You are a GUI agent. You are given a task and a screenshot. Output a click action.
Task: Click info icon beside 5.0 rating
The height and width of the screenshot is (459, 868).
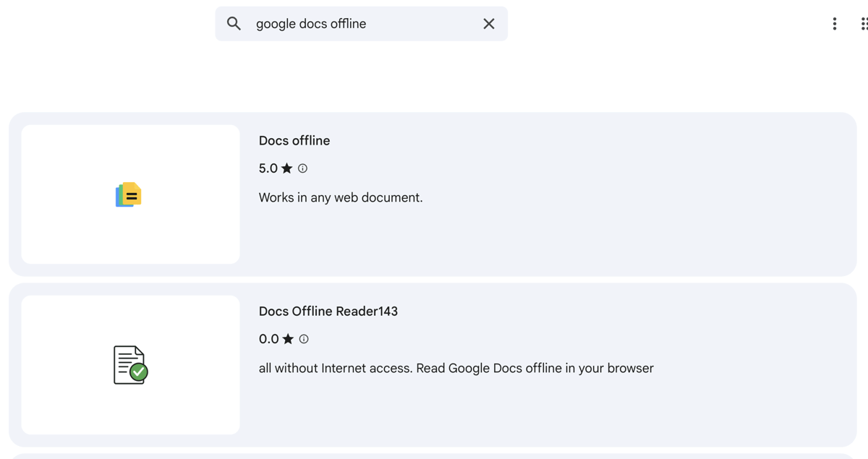click(x=303, y=168)
